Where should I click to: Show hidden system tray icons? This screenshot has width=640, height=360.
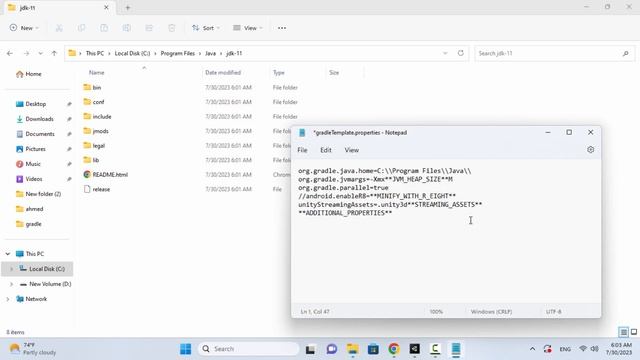pos(532,349)
